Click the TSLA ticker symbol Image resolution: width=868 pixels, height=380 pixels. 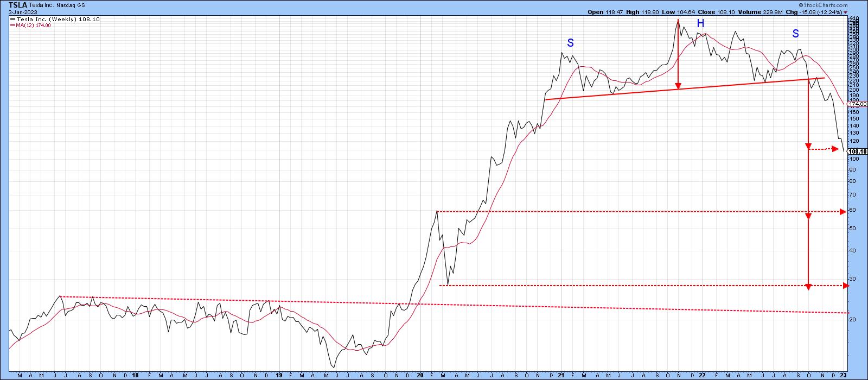[17, 4]
